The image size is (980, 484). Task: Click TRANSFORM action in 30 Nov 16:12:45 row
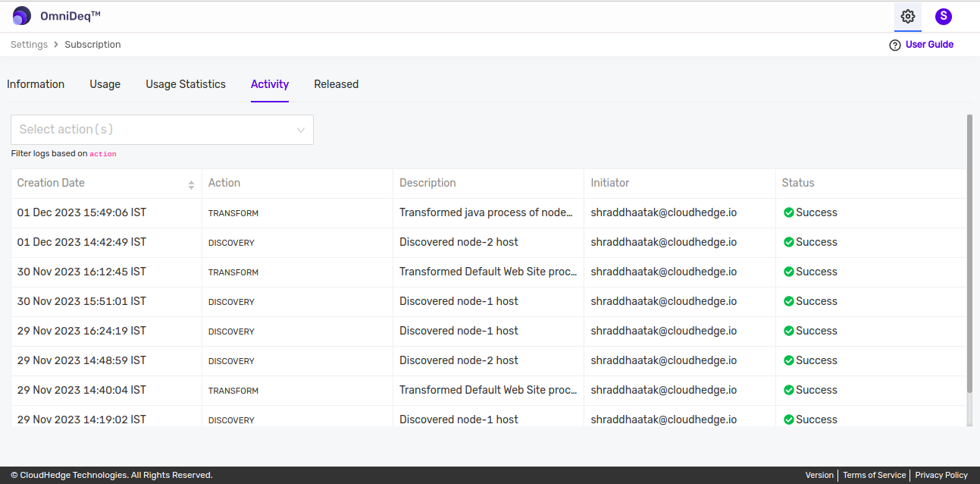click(233, 272)
